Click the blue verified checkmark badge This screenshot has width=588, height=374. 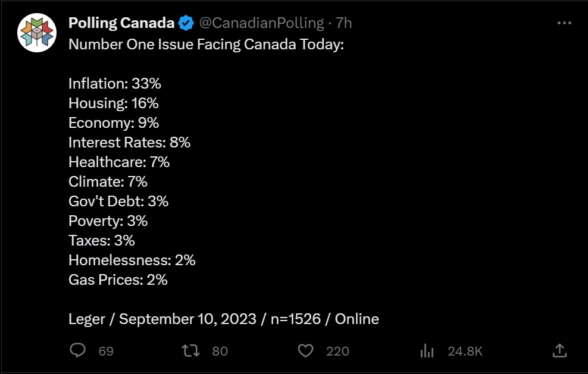point(186,23)
